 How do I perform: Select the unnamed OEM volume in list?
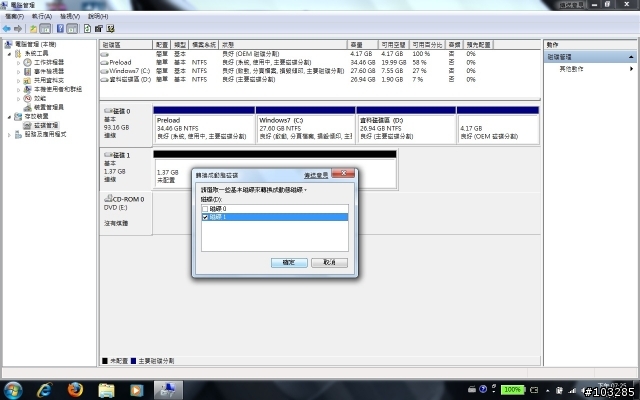[x=104, y=54]
